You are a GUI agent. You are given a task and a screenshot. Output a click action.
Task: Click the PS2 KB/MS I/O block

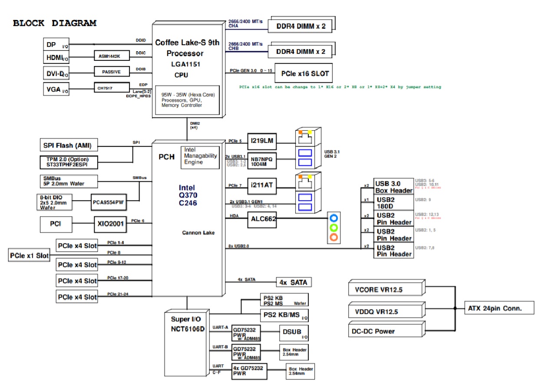pyautogui.click(x=285, y=315)
